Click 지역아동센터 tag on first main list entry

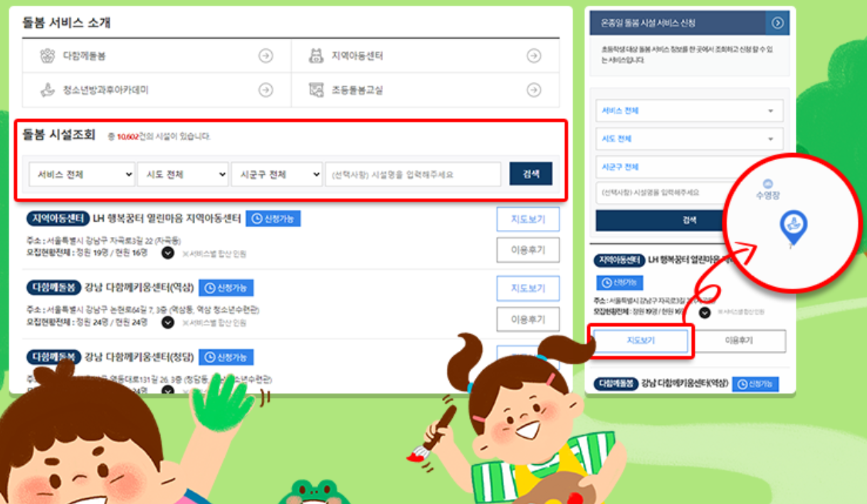pyautogui.click(x=58, y=218)
